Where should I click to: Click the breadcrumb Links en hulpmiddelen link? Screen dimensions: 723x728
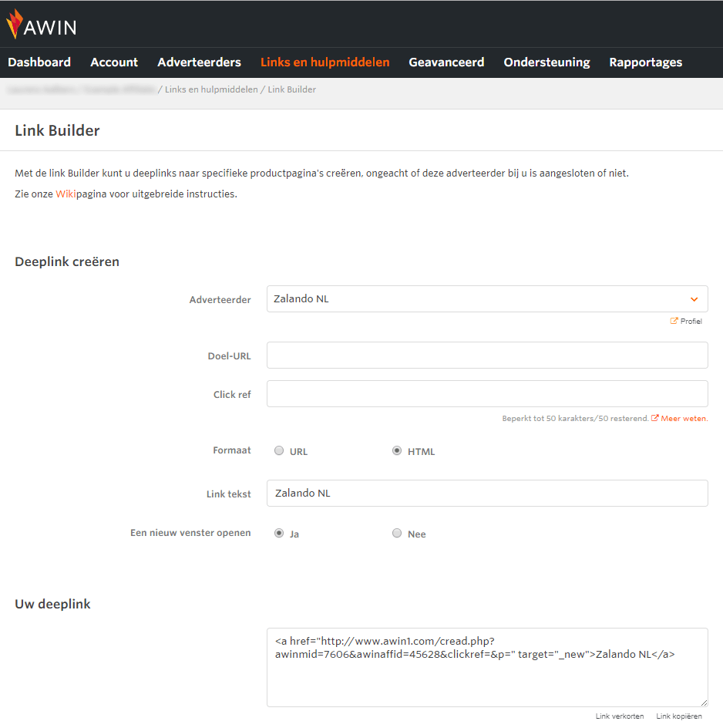pyautogui.click(x=211, y=90)
